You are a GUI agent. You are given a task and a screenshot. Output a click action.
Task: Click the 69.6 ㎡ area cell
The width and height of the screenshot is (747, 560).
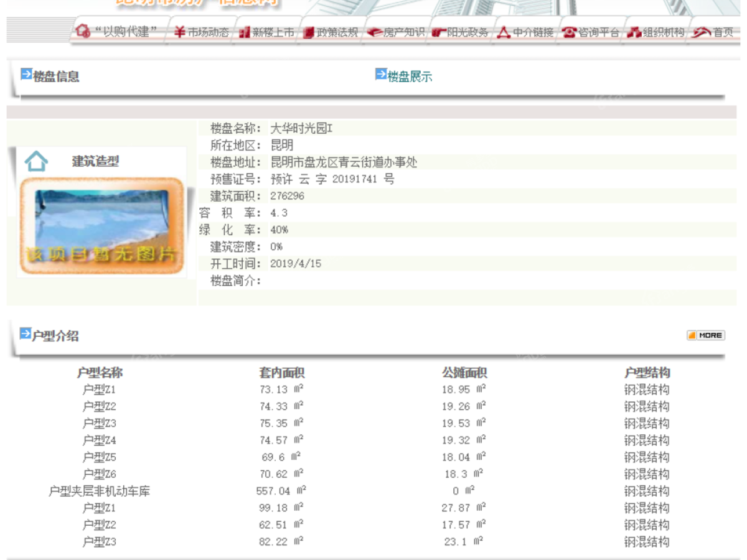(x=281, y=457)
